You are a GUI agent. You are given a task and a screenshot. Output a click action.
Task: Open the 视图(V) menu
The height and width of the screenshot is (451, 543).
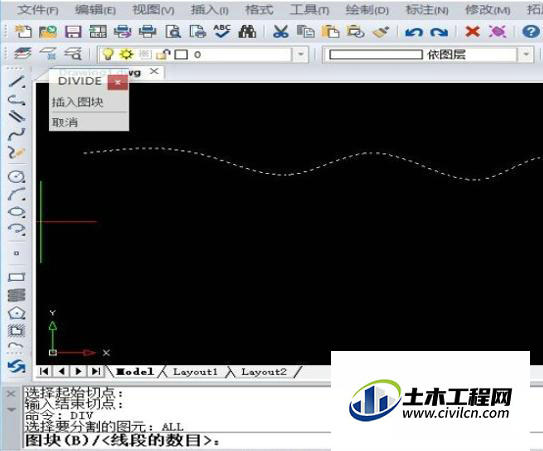[x=153, y=10]
